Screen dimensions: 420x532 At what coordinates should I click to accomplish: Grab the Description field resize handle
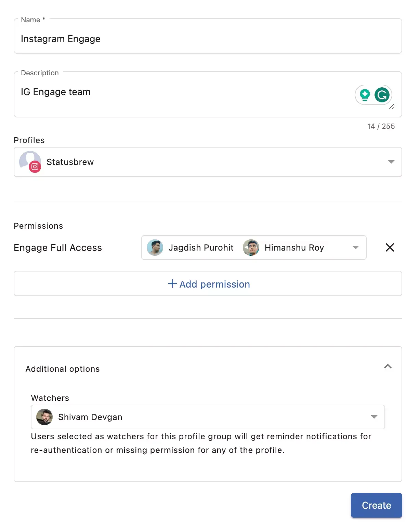coord(392,106)
